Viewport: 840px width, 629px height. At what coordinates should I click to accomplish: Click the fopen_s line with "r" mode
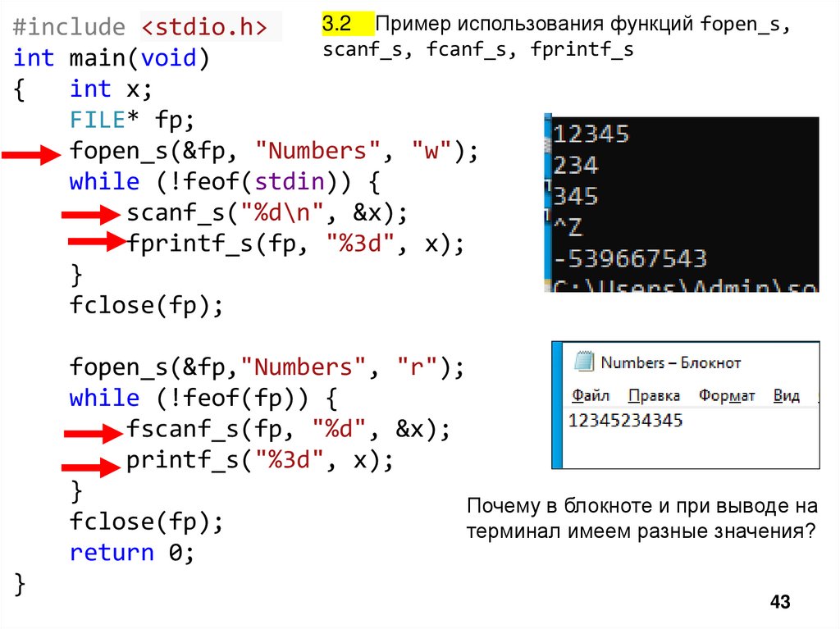click(x=267, y=367)
